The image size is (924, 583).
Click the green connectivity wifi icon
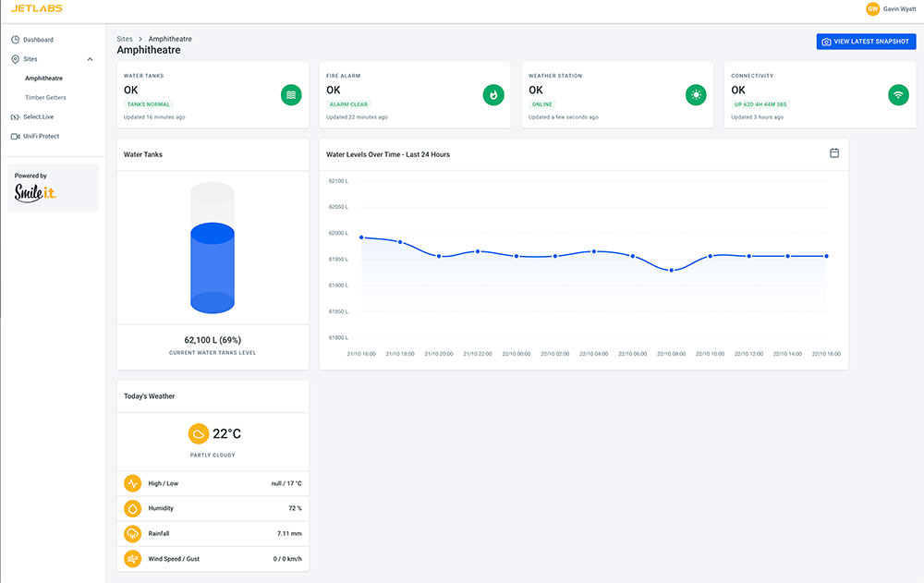(898, 95)
